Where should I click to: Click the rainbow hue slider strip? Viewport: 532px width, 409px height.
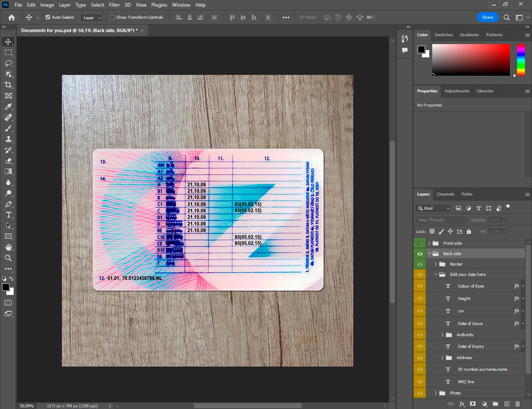pos(521,60)
